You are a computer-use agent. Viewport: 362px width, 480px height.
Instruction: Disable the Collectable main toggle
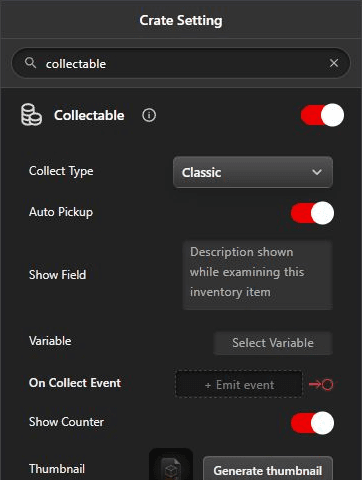tap(322, 115)
